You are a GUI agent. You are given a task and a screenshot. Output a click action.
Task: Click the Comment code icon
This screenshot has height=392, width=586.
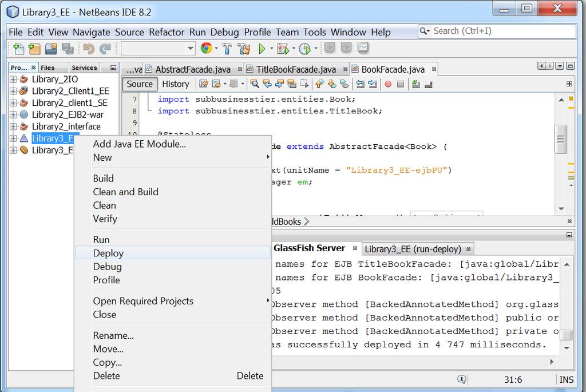tap(416, 84)
